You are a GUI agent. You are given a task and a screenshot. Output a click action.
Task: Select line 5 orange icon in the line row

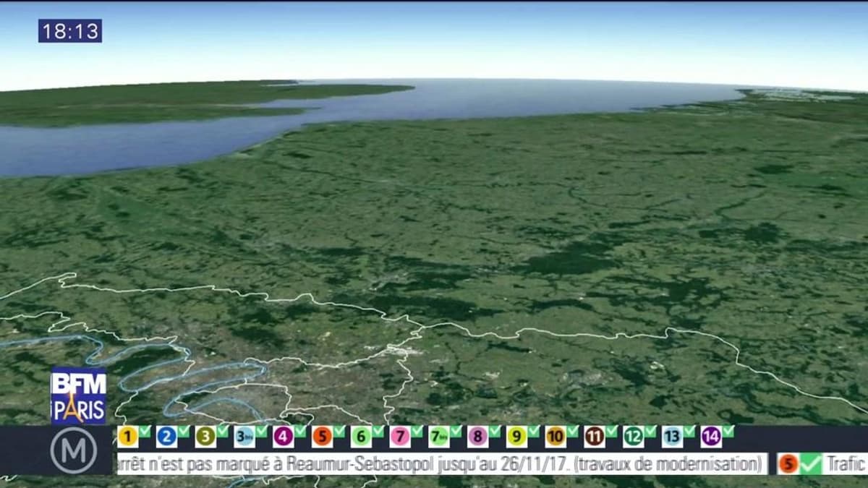(x=322, y=437)
